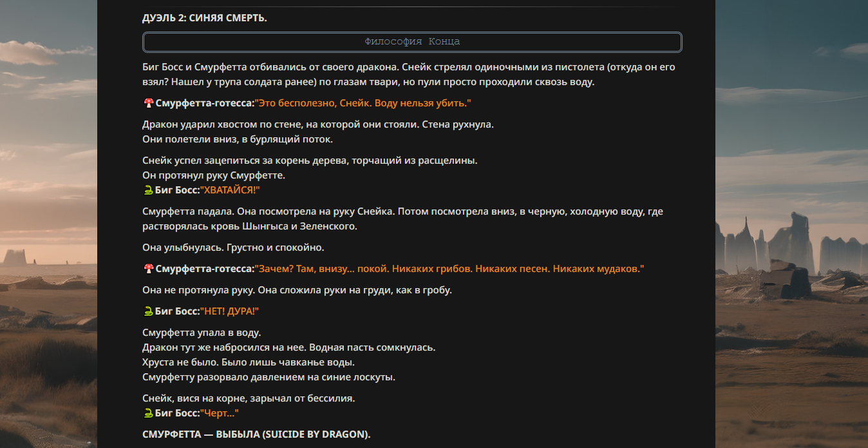This screenshot has width=868, height=448.
Task: Click final line "СМУРФЕТТА — ВЫБЫЛА (SUICIDE BY DRAGON)."
Action: (x=256, y=434)
